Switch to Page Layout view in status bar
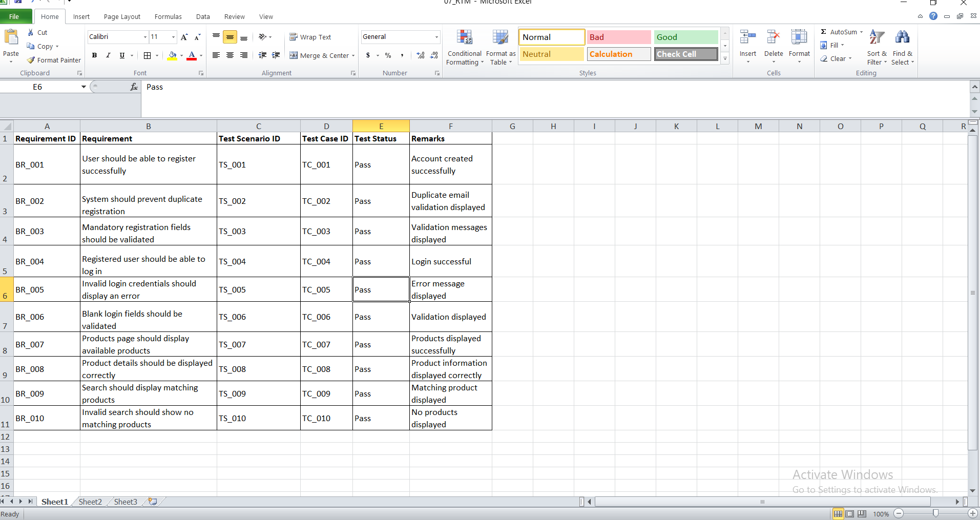This screenshot has height=520, width=980. tap(850, 514)
